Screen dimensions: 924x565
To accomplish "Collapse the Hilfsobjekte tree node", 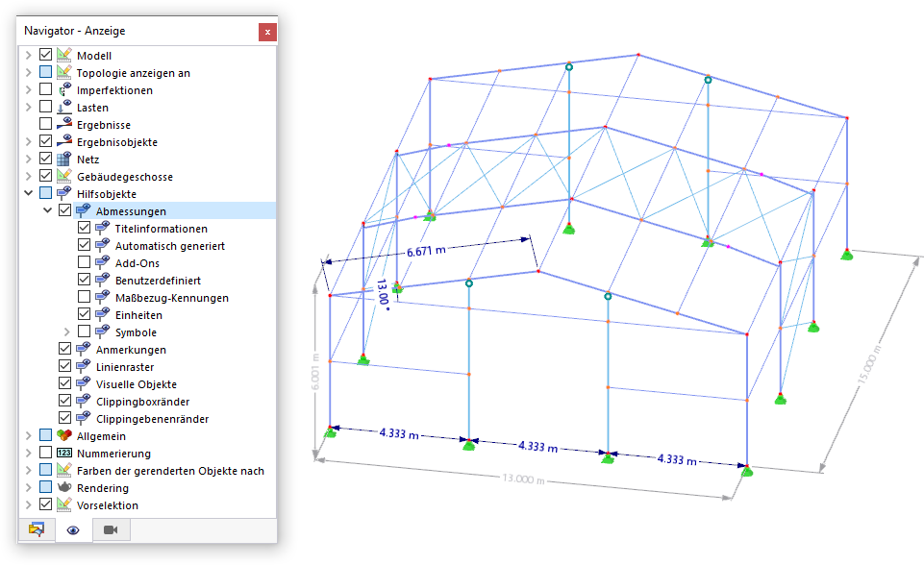I will [x=28, y=193].
